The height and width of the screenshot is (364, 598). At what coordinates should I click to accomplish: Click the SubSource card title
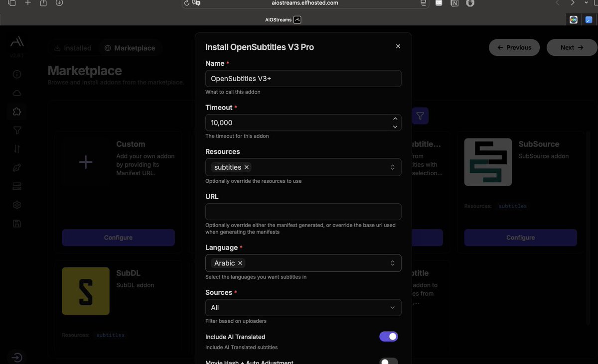pyautogui.click(x=539, y=144)
